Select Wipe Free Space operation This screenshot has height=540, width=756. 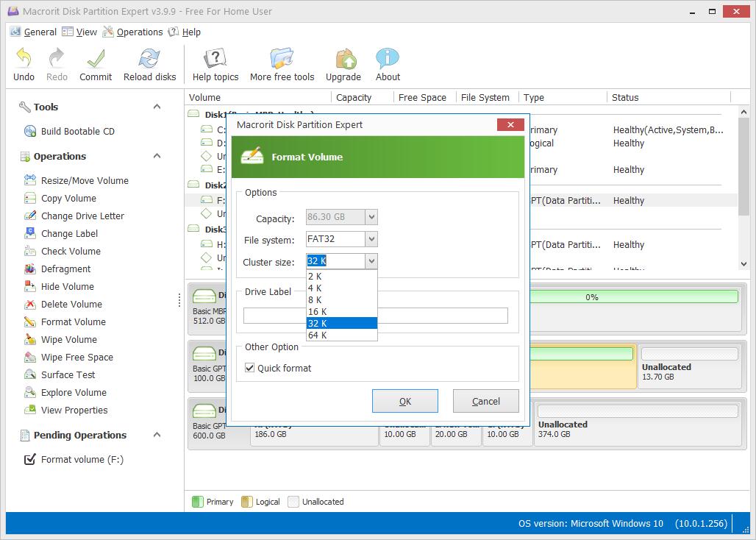(77, 358)
